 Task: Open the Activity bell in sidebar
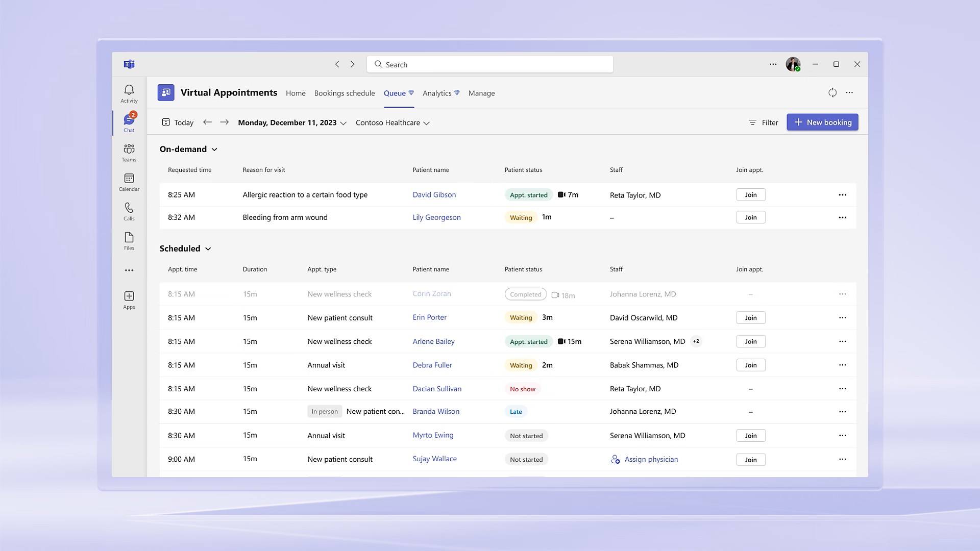pyautogui.click(x=129, y=94)
